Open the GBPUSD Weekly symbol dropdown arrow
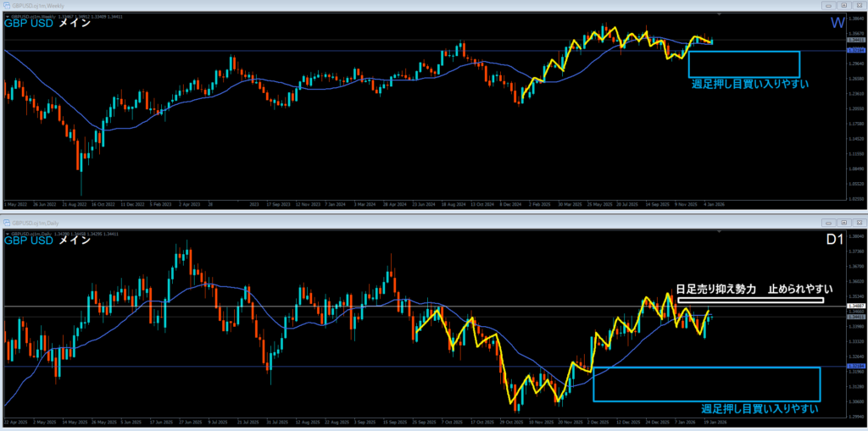The height and width of the screenshot is (431, 868). [7, 17]
